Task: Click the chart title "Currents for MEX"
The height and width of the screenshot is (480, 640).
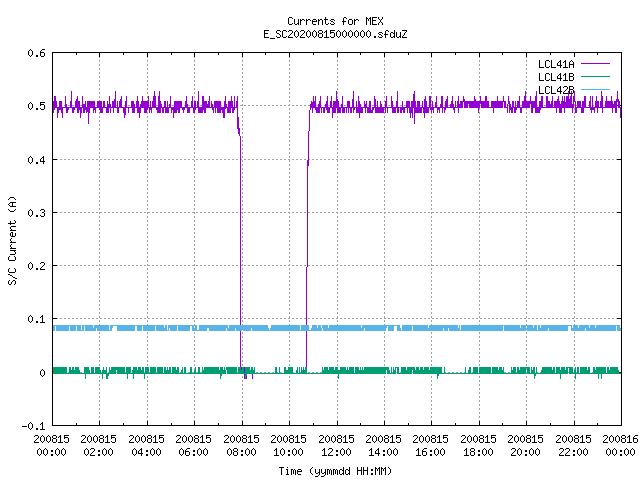Action: [335, 21]
